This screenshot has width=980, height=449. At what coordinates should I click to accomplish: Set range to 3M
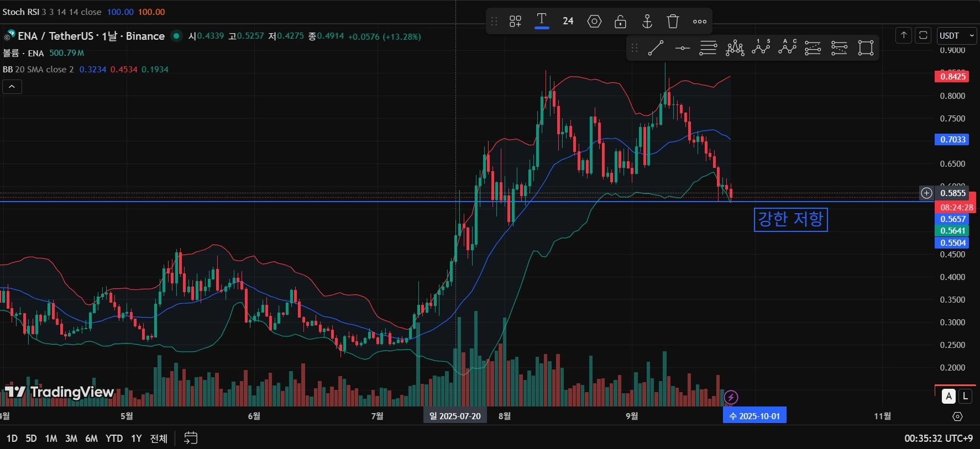(x=71, y=438)
